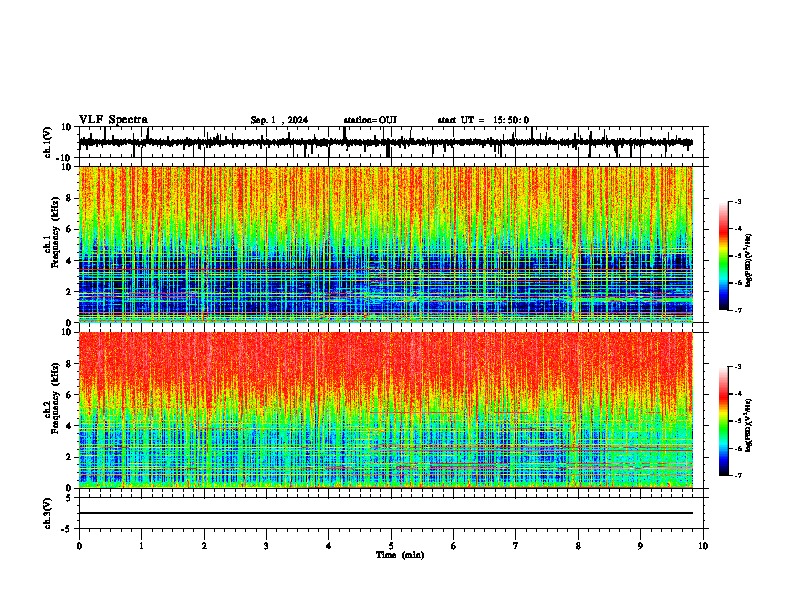Click the "VLF Spectra" plot title

(113, 120)
